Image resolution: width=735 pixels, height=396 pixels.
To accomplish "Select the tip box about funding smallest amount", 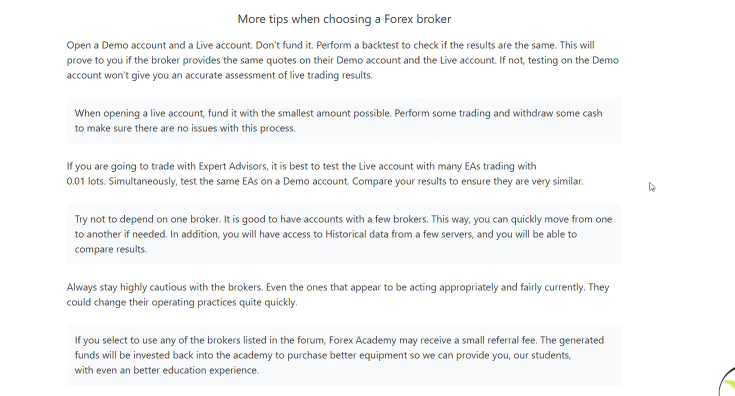I will pyautogui.click(x=344, y=120).
